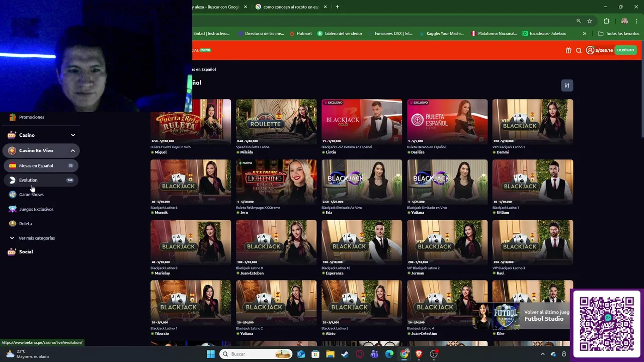Open a new browser tab
The width and height of the screenshot is (644, 362).
pyautogui.click(x=337, y=7)
